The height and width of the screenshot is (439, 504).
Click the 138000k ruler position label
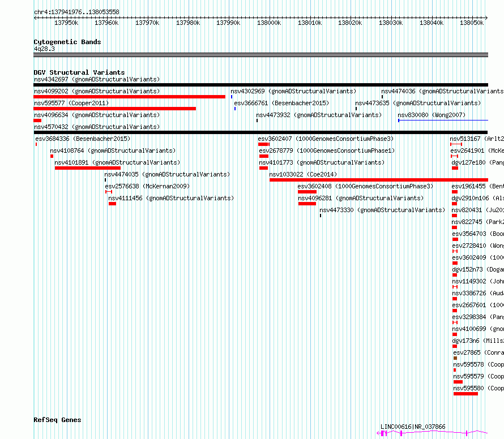[x=269, y=23]
